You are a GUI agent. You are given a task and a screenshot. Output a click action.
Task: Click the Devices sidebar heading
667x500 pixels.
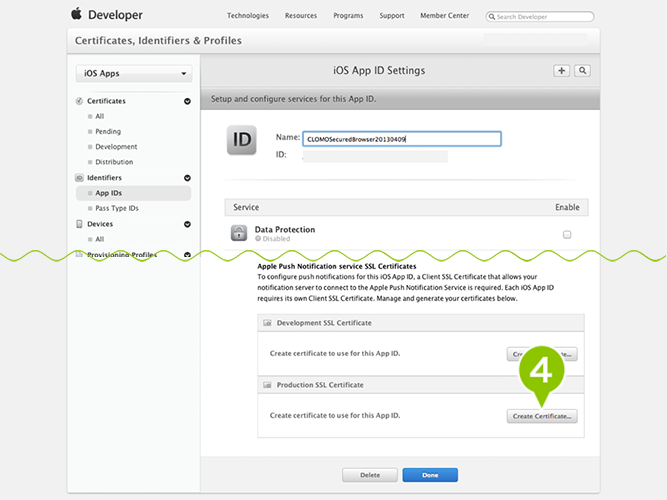click(100, 224)
